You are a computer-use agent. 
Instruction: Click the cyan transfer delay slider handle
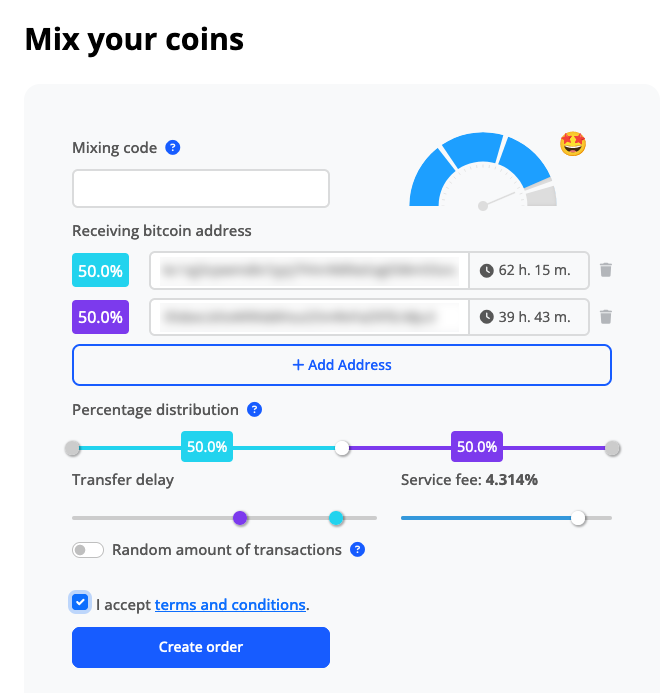point(336,518)
